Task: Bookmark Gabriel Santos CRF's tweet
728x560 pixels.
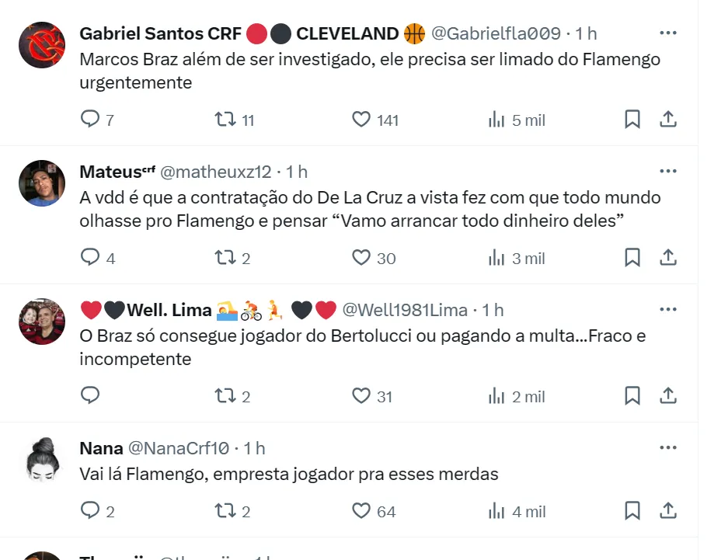Action: 632,119
